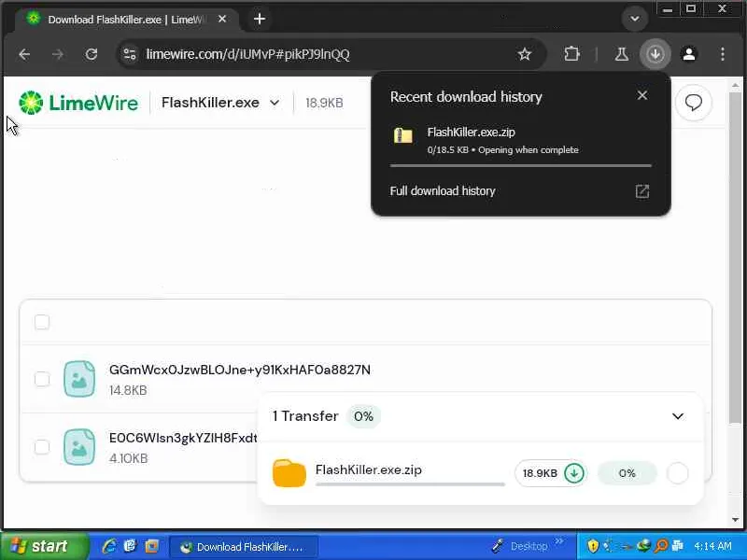Open the Extensions puzzle icon

point(571,54)
